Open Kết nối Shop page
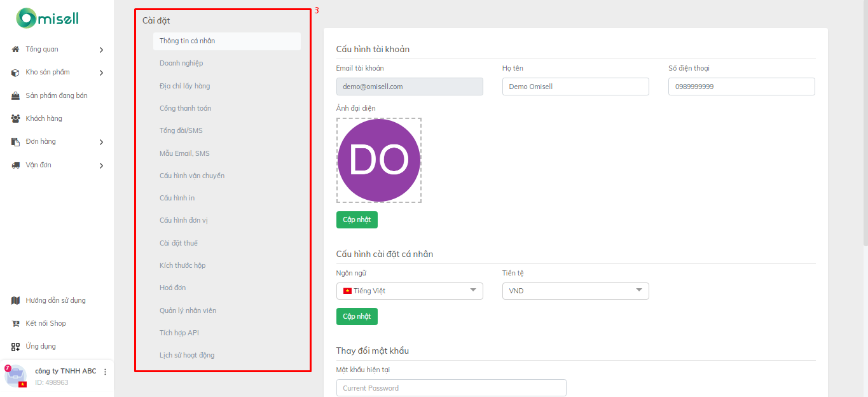Screen dimensions: 868x397 coord(46,323)
